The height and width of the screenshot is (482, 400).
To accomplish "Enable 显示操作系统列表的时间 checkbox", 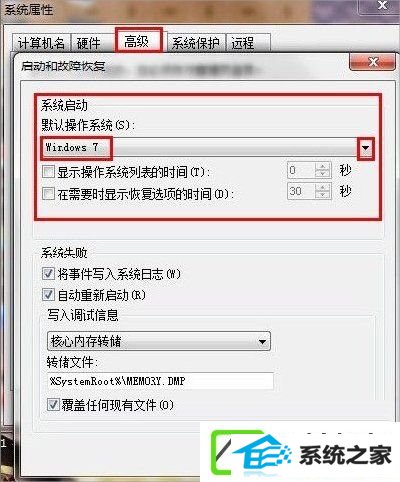I will point(48,172).
